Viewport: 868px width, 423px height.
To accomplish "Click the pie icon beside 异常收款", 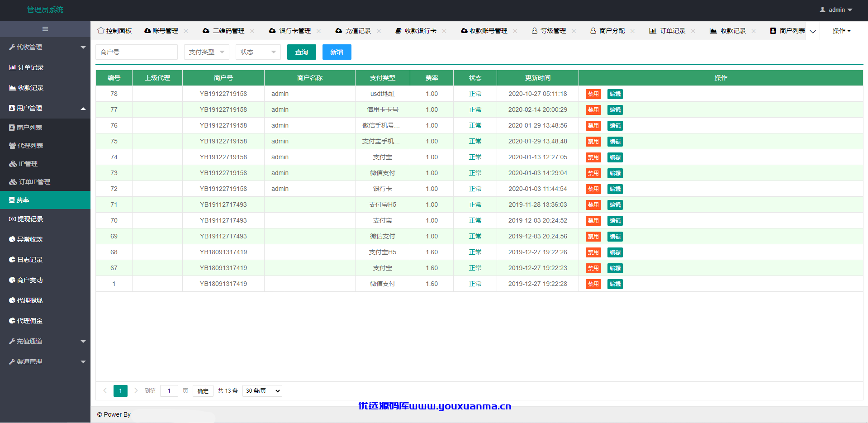I will point(12,239).
